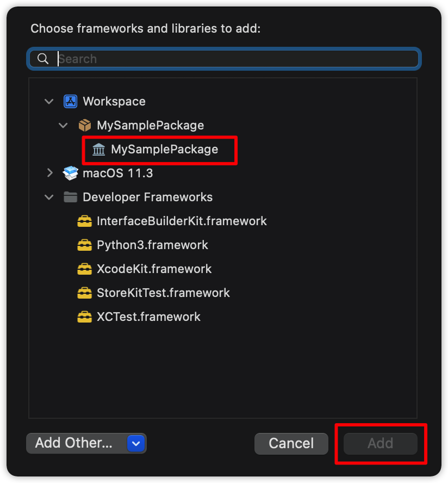Screen dimensions: 448x483
Task: Select XcodeKit.framework in the list
Action: click(x=154, y=269)
